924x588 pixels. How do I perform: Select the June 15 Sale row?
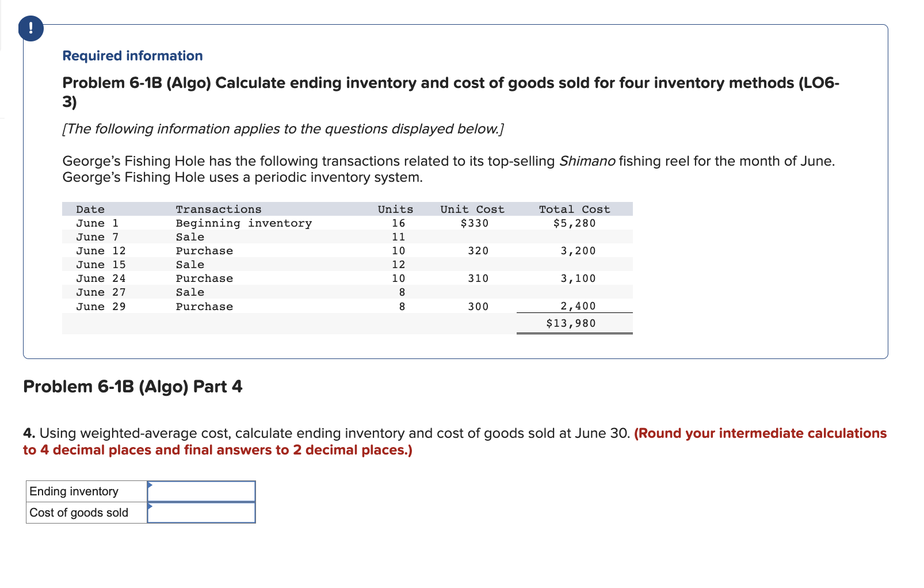click(x=288, y=264)
